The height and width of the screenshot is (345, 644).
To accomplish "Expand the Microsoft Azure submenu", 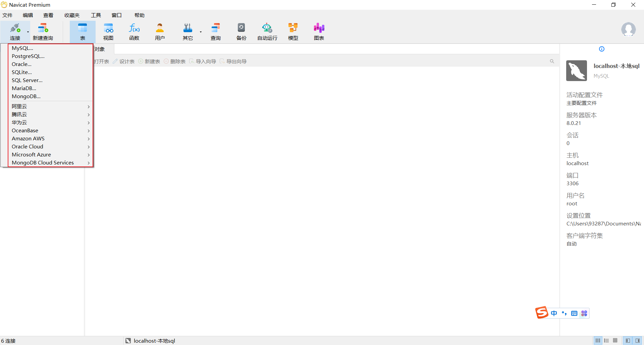I will [50, 155].
